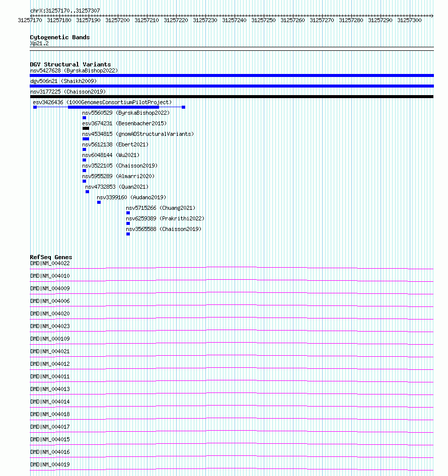Click the black bar under nsv3177225
Screen dimensions: 448x476
coord(232,97)
